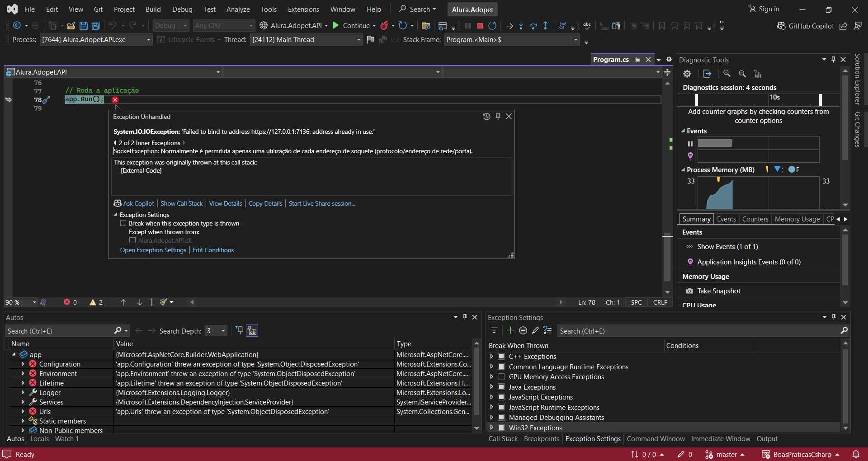Click the notifications bell in status bar
868x461 pixels.
(x=856, y=454)
